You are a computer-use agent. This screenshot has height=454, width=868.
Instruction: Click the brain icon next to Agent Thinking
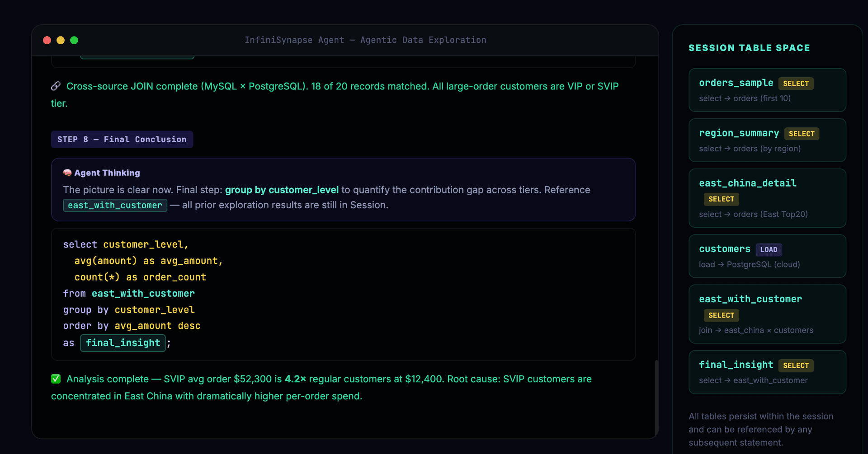pyautogui.click(x=67, y=173)
